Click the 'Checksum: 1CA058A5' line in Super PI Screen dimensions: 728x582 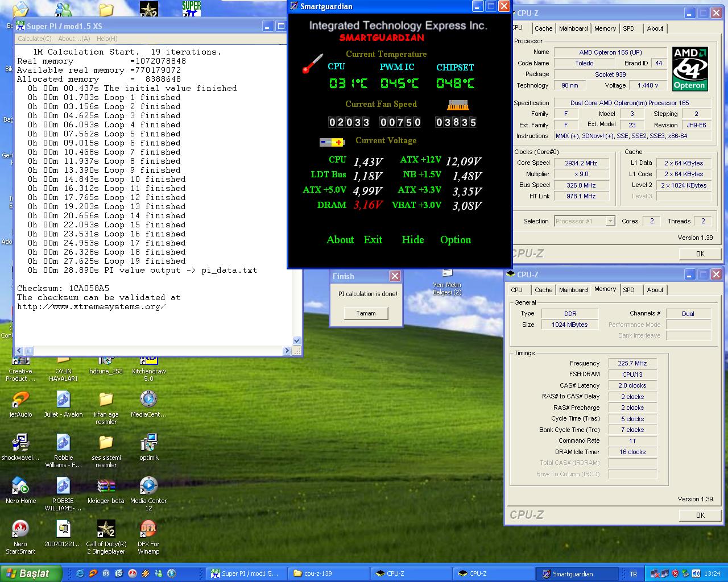(63, 288)
